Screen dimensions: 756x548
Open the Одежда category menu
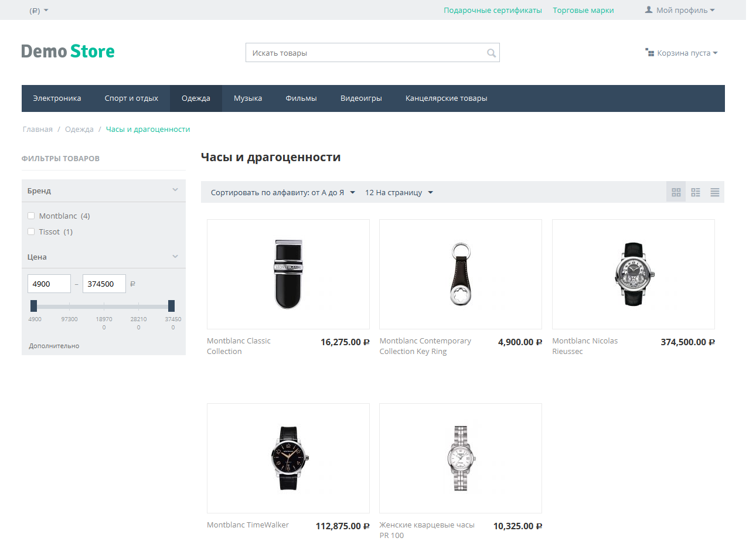[x=196, y=98]
